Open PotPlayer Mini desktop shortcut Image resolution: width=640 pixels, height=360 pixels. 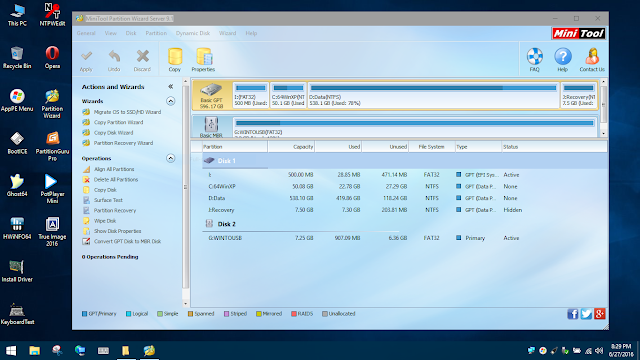point(52,189)
